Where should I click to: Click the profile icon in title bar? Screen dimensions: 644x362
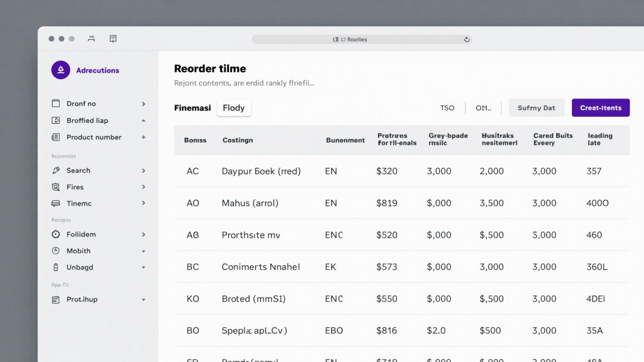pyautogui.click(x=91, y=39)
